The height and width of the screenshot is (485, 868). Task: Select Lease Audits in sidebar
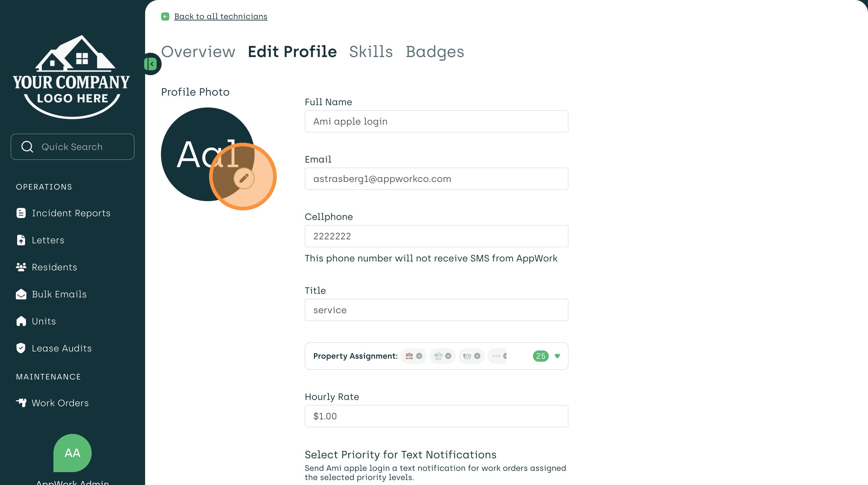[x=61, y=348]
